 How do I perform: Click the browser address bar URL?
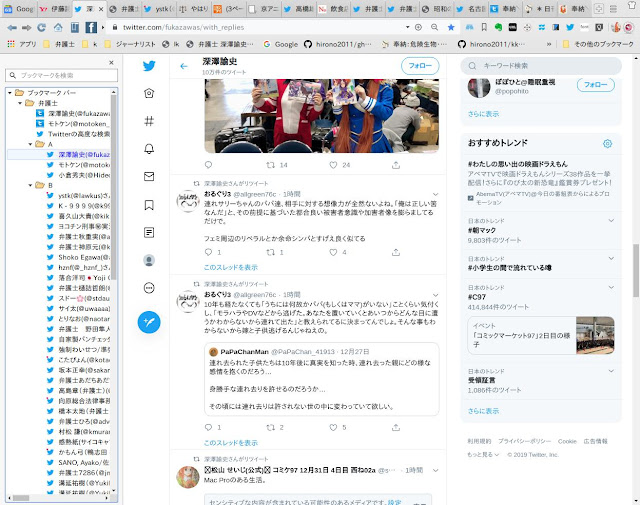pyautogui.click(x=184, y=27)
